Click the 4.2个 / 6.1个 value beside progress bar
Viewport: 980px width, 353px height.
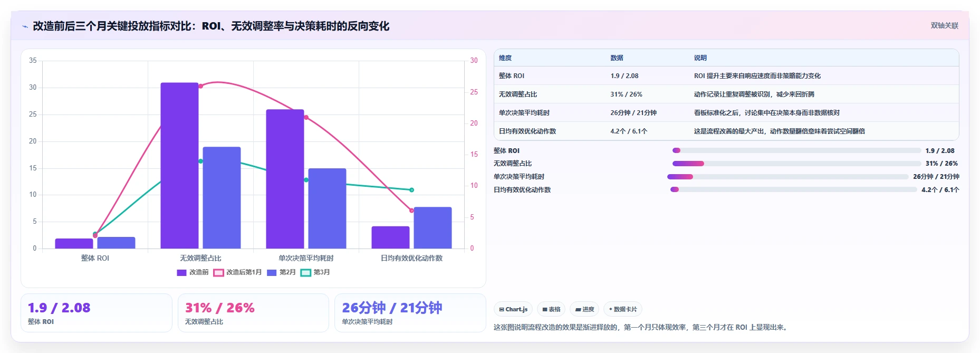(940, 189)
